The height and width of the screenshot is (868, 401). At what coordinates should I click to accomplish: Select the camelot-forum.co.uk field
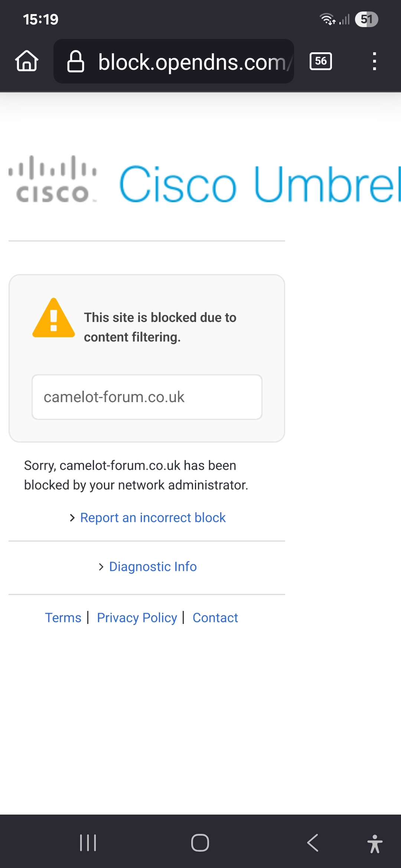(x=147, y=397)
